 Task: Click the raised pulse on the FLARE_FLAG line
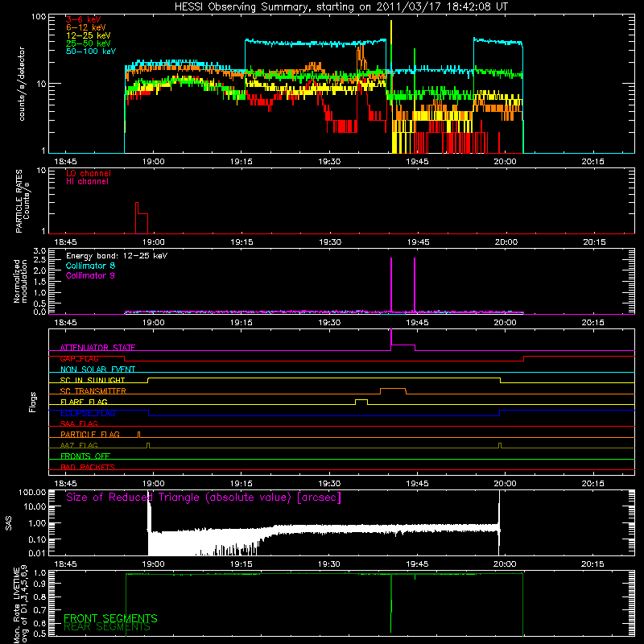361,402
